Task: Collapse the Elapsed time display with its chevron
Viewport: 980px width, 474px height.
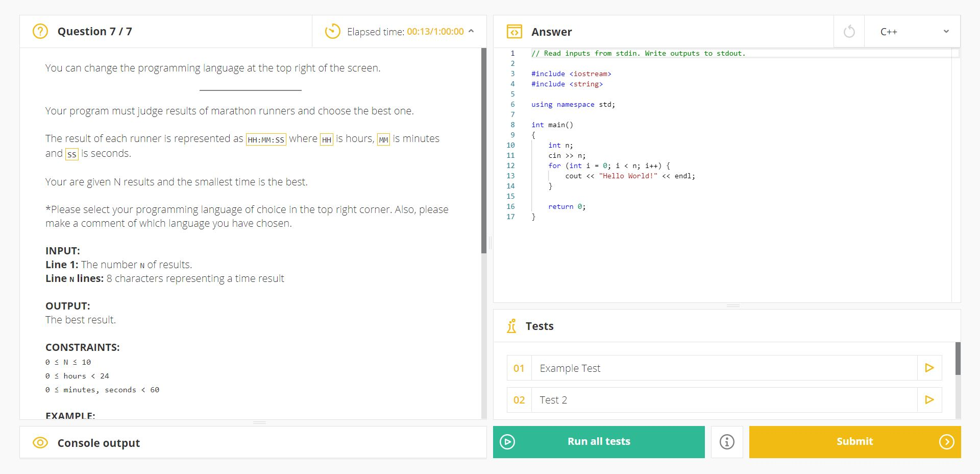Action: [x=470, y=31]
